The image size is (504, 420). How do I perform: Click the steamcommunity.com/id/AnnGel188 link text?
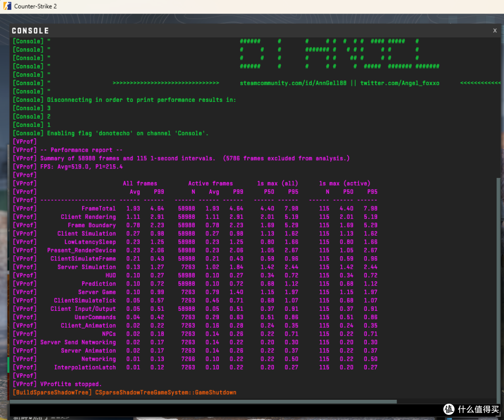293,83
